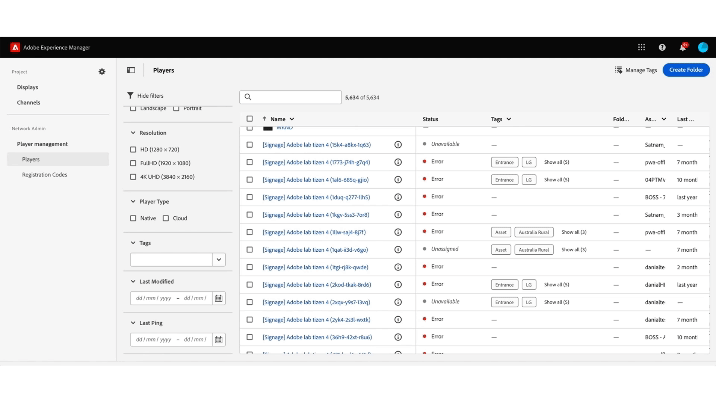The image size is (716, 402).
Task: Click the Name sort ascending arrow icon
Action: [264, 119]
